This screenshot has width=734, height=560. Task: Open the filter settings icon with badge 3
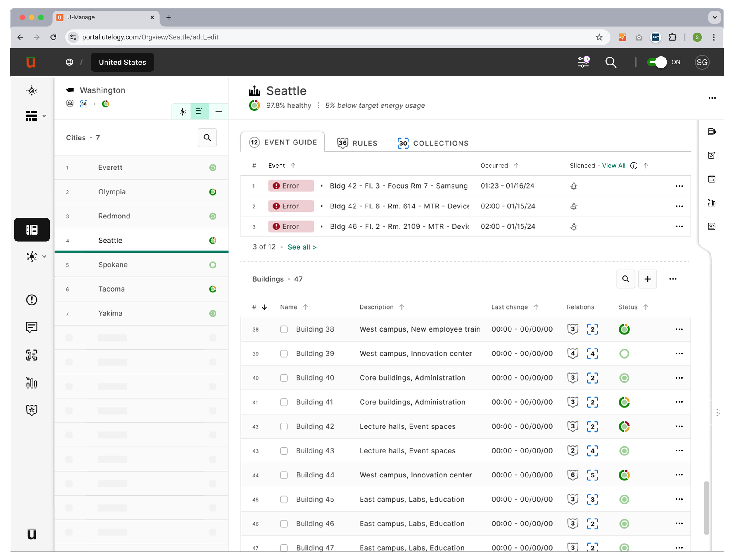(x=583, y=62)
